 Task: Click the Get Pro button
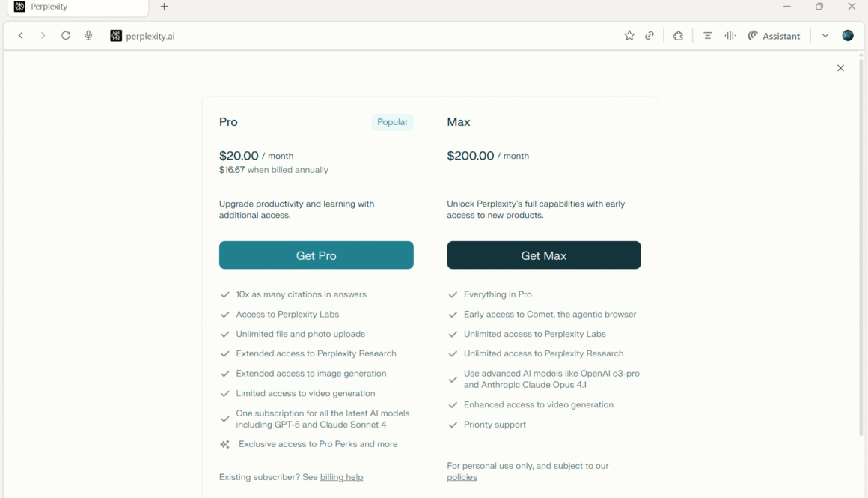316,255
